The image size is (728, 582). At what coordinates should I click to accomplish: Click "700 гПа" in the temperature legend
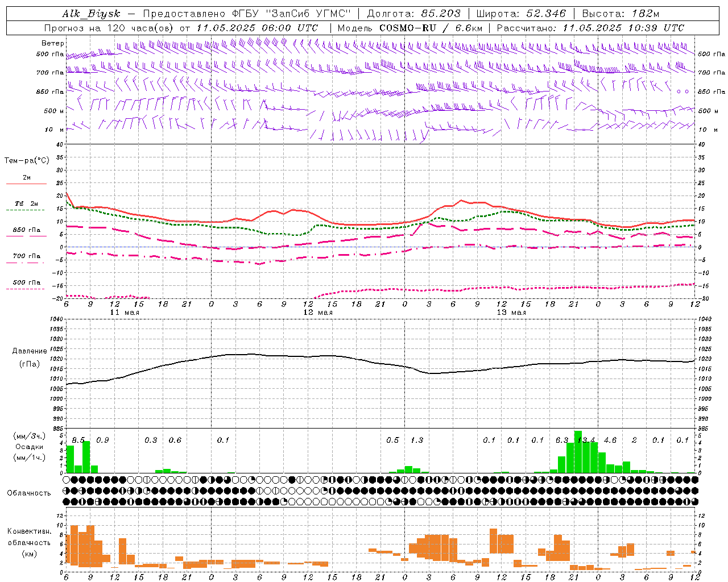point(27,256)
